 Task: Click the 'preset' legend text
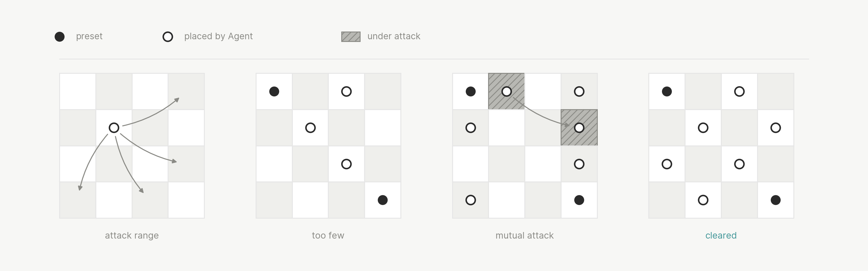(89, 36)
